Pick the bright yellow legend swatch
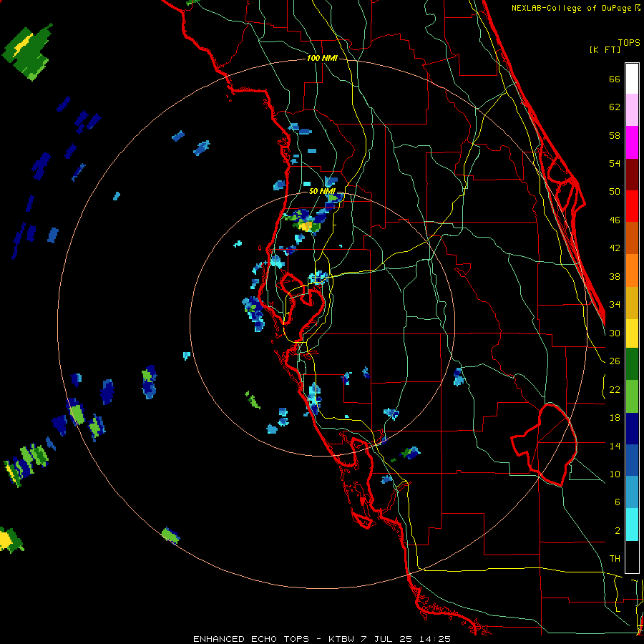Viewport: 644px width, 644px height. pyautogui.click(x=632, y=333)
